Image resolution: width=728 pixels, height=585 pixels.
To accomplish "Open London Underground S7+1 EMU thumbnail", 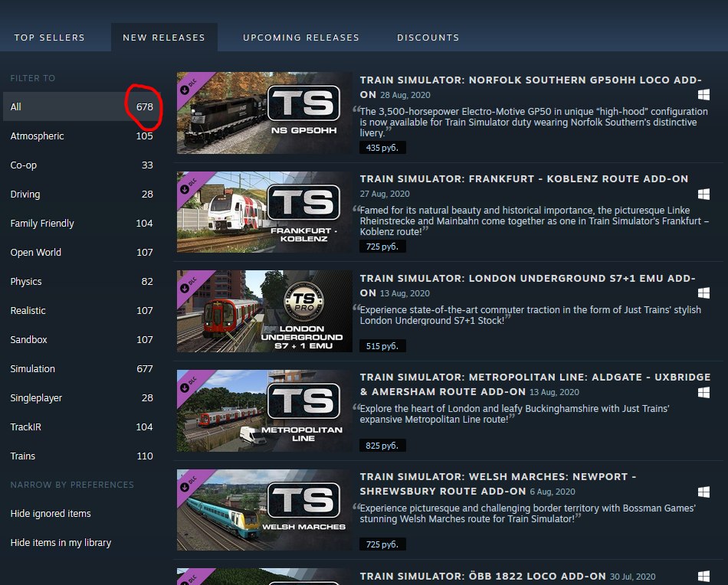I will click(264, 312).
